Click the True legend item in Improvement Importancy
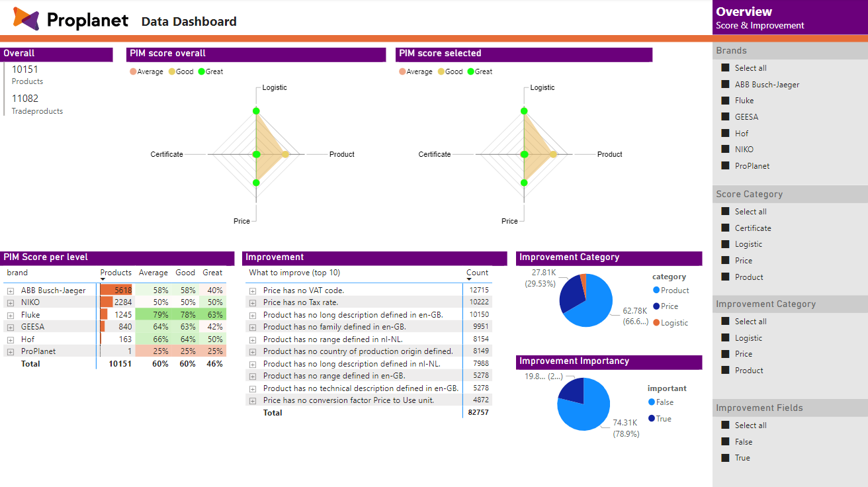This screenshot has height=487, width=868. pos(660,419)
